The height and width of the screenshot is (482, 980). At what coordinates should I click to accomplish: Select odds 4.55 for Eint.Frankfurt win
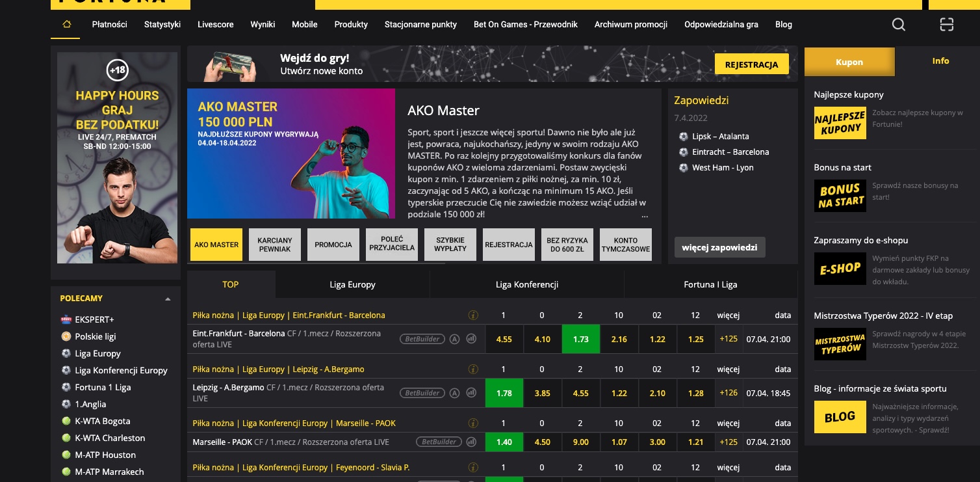click(x=504, y=340)
